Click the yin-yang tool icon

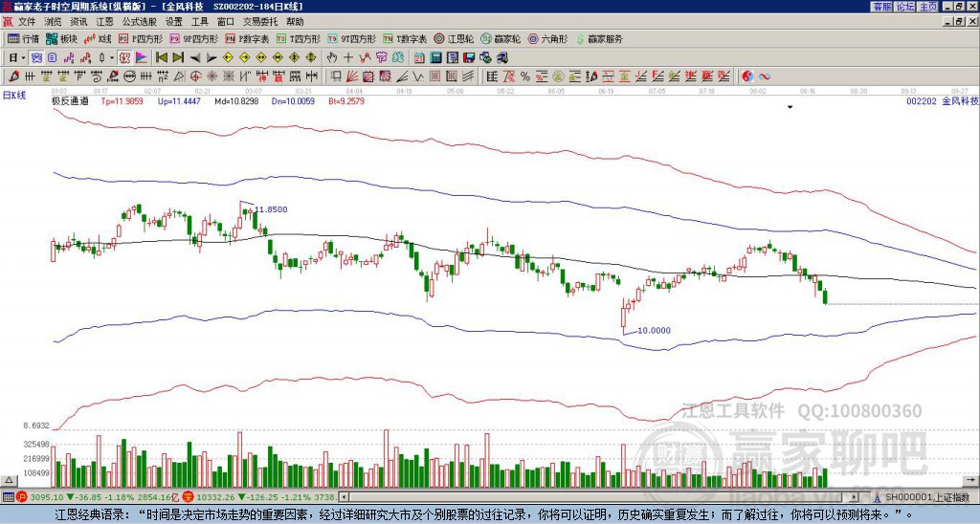747,76
